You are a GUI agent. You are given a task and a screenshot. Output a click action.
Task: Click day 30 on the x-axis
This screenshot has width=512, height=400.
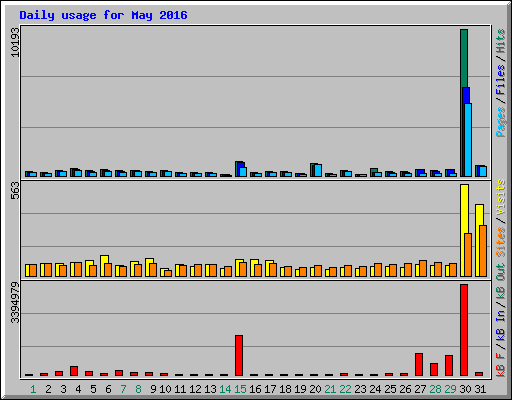[x=465, y=389]
